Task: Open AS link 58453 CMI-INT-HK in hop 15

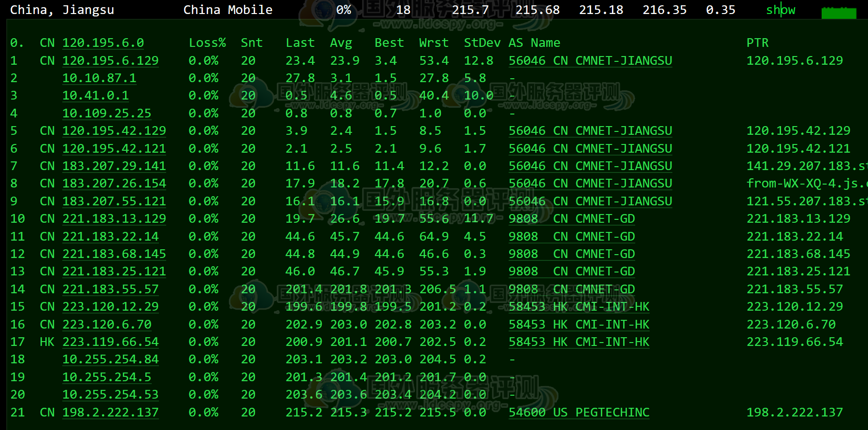Action: 579,307
